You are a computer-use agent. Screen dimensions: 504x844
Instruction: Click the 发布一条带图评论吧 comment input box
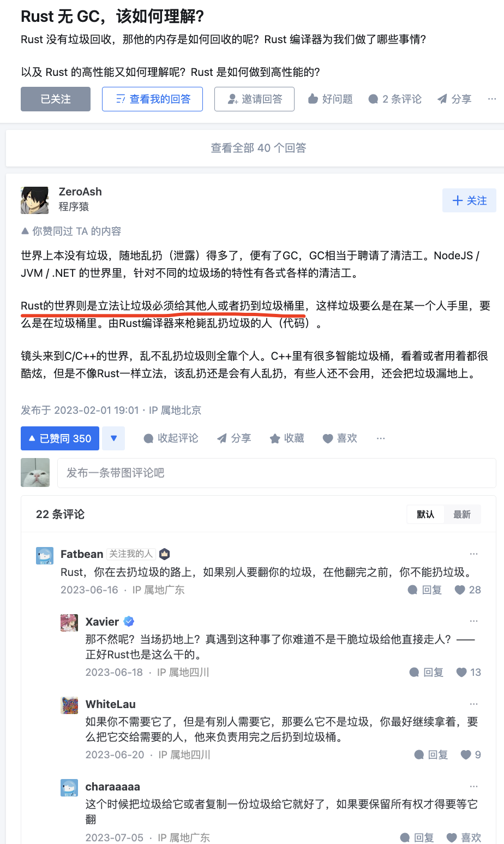pyautogui.click(x=277, y=473)
